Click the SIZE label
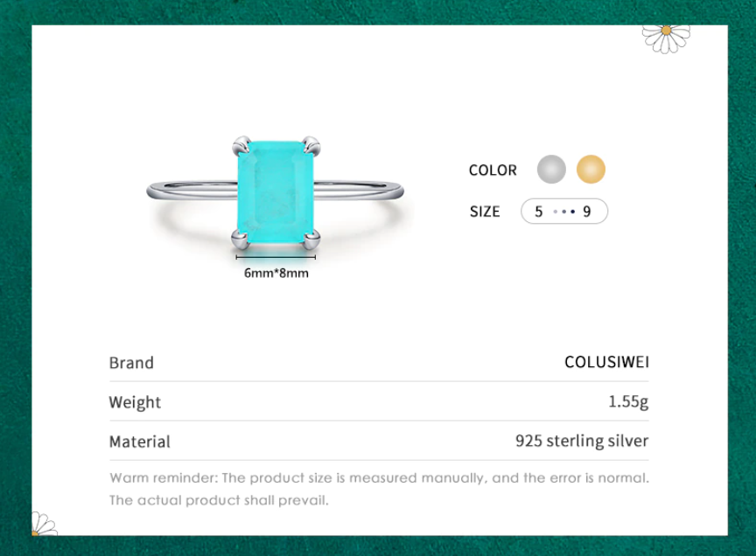Image resolution: width=756 pixels, height=556 pixels. [x=485, y=212]
